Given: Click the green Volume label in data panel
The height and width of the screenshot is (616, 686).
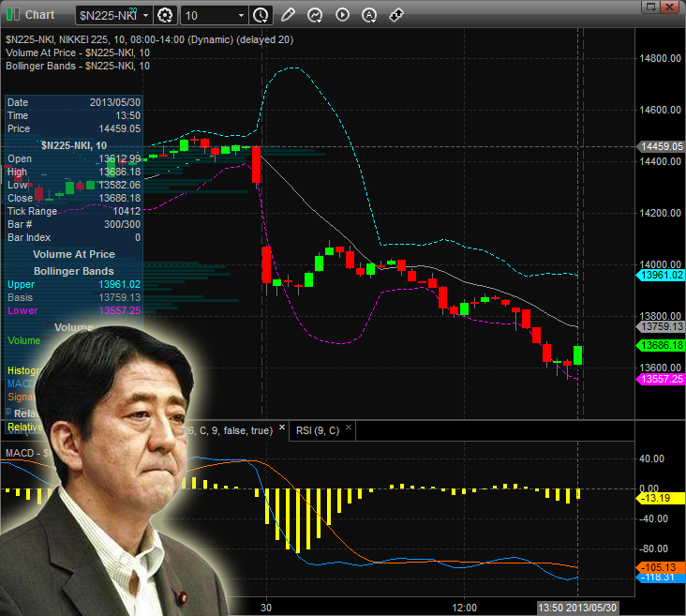Looking at the screenshot, I should click(23, 340).
